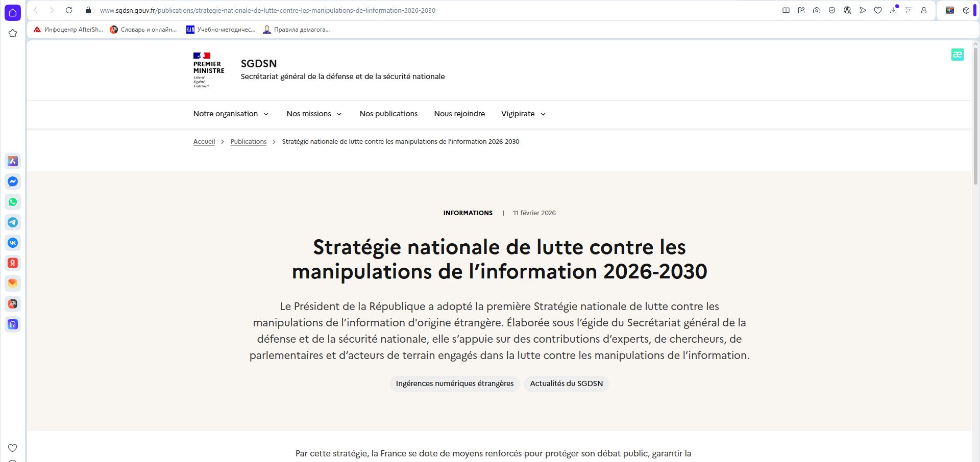Open the Nous rejoindre page
The height and width of the screenshot is (462, 980).
[x=459, y=114]
